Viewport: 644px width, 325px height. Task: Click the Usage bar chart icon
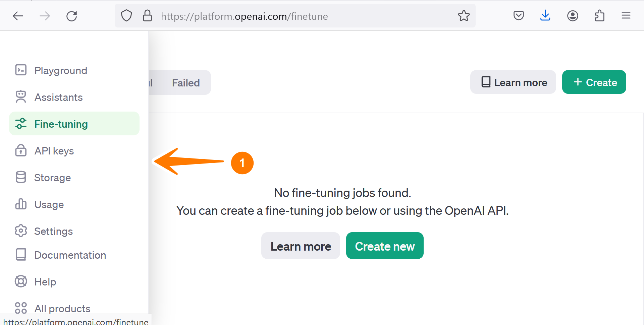pyautogui.click(x=21, y=204)
